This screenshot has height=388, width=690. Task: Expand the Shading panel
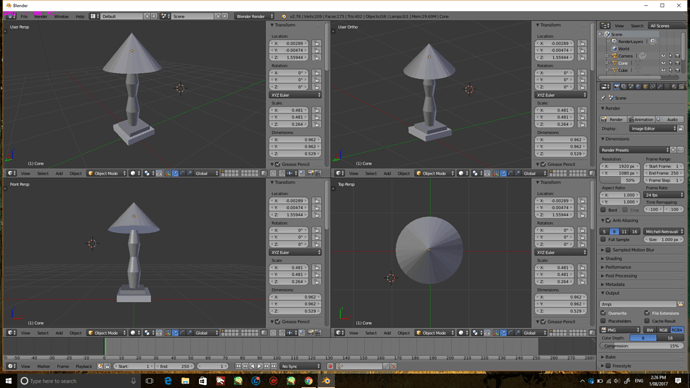(x=613, y=259)
